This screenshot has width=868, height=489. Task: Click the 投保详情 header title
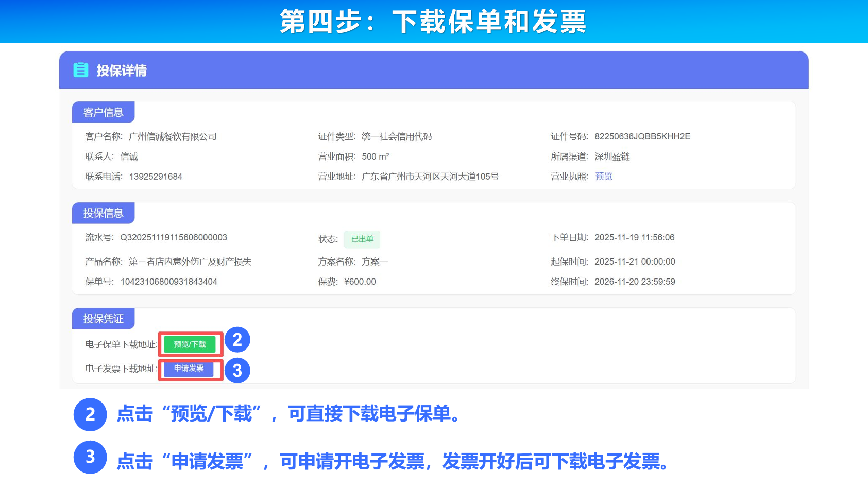click(x=122, y=71)
